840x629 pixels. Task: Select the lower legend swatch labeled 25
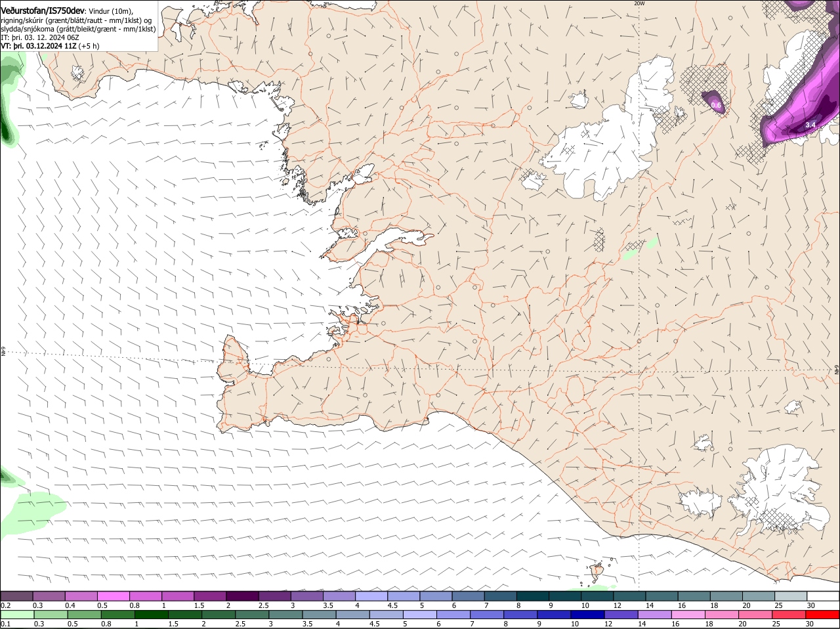(789, 615)
